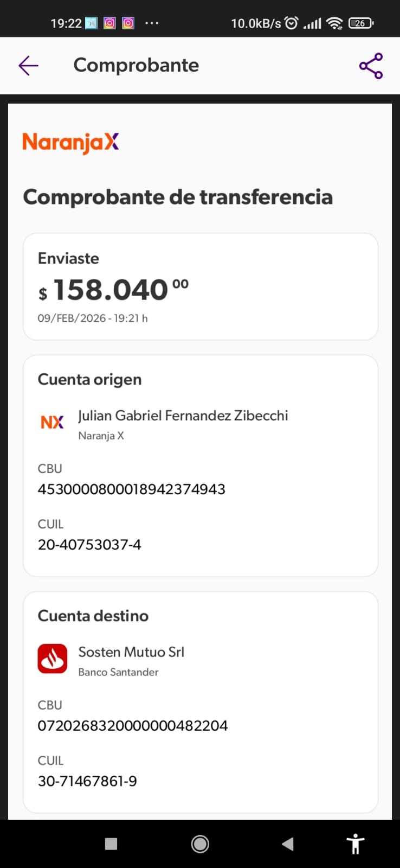The image size is (400, 868).
Task: Tap the share icon
Action: (371, 66)
